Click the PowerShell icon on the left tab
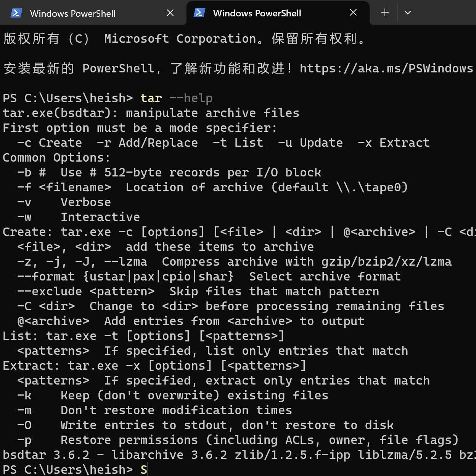 [16, 13]
